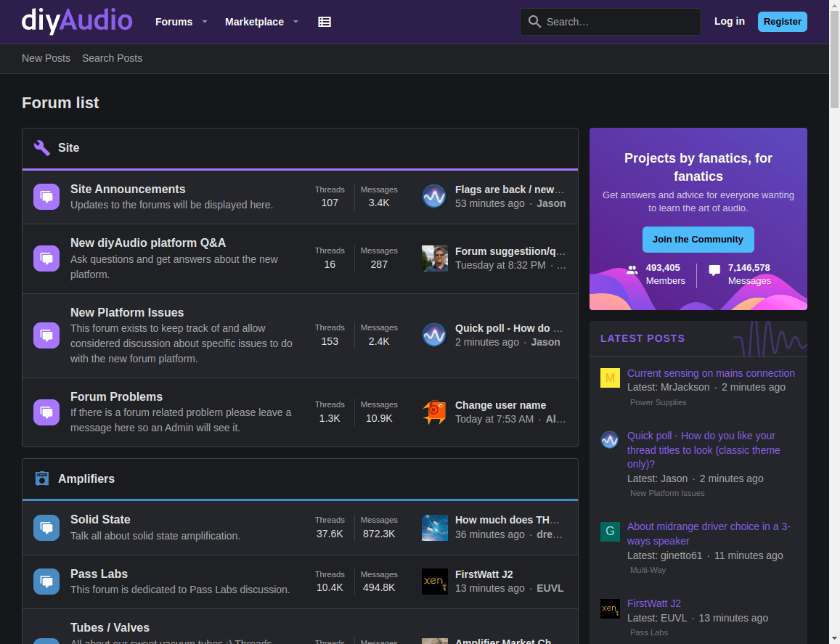Screen dimensions: 840x644
Task: Open the news feed list icon
Action: pyautogui.click(x=324, y=22)
